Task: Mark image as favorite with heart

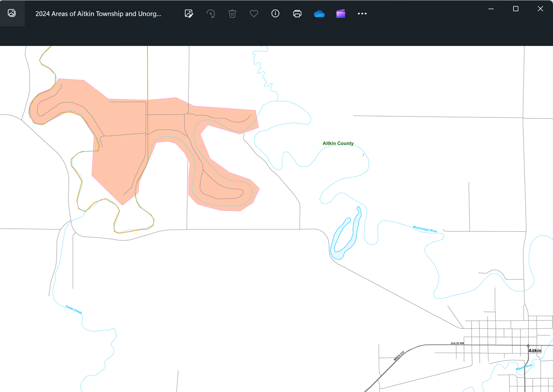Action: pos(254,13)
